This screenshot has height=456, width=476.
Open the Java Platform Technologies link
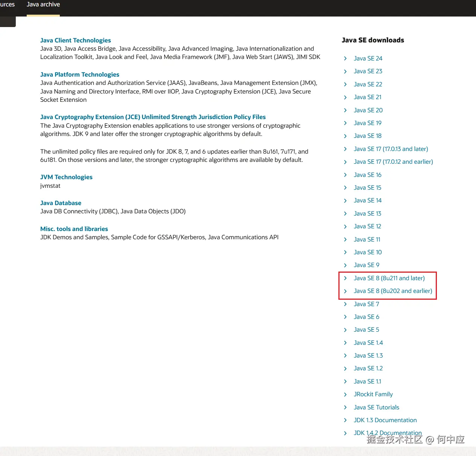(80, 74)
